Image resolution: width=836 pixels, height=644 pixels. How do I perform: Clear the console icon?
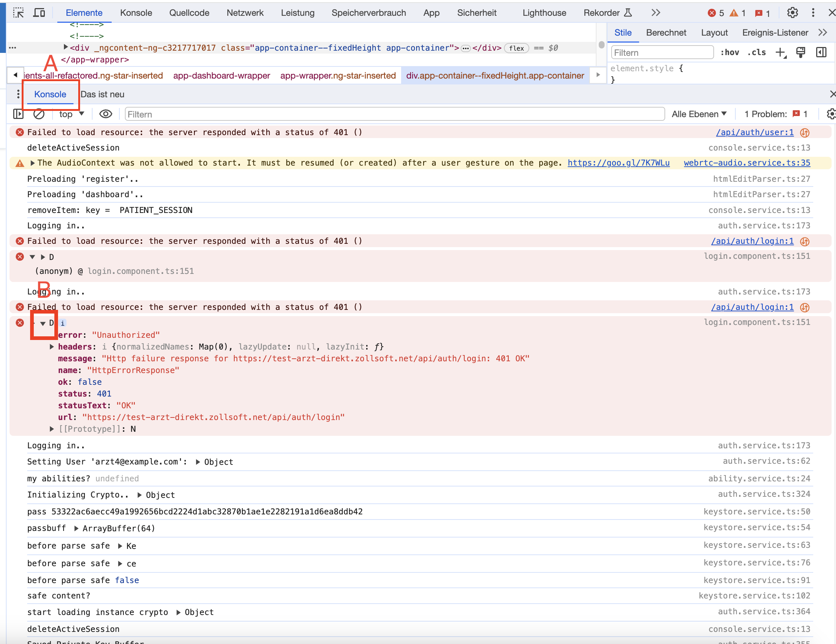[39, 114]
